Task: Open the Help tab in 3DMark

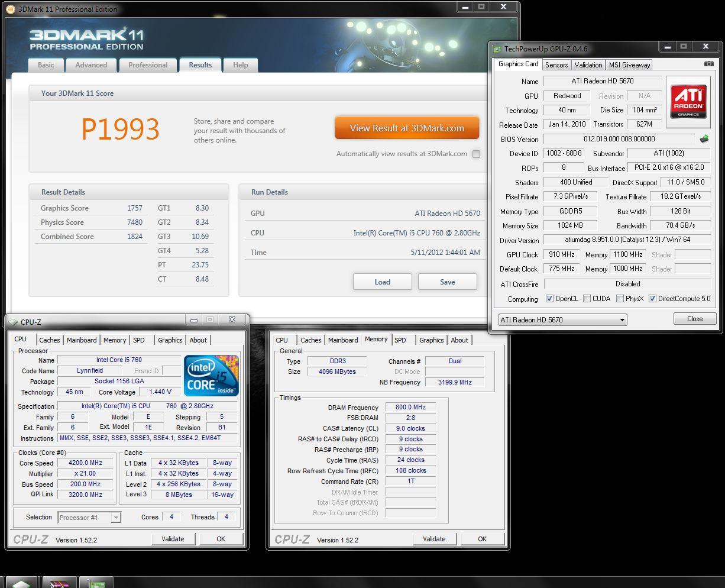Action: [240, 65]
